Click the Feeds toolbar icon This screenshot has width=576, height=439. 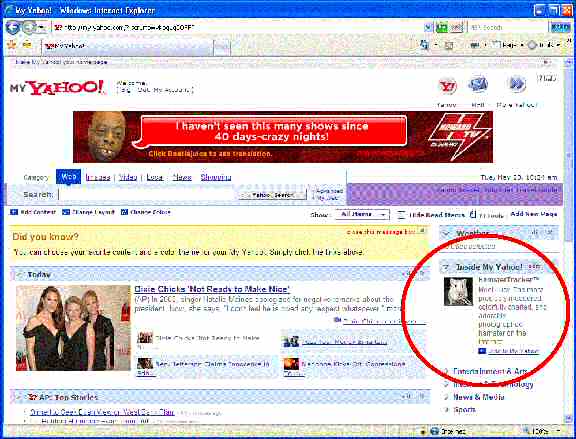click(x=449, y=46)
